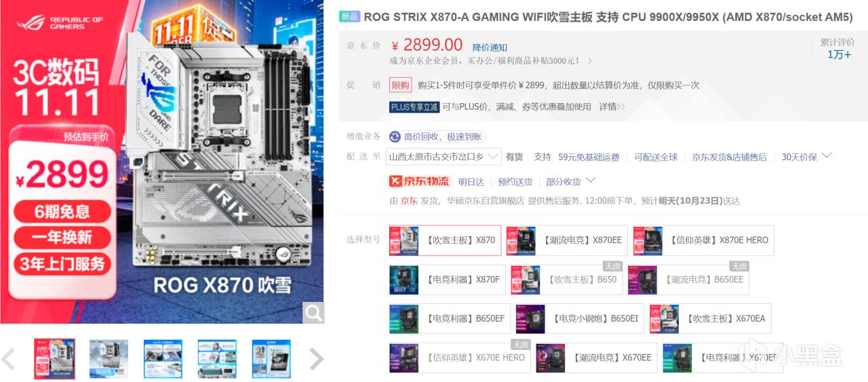This screenshot has height=382, width=868.
Task: Expand the 30天价保 support chevron
Action: click(x=826, y=155)
